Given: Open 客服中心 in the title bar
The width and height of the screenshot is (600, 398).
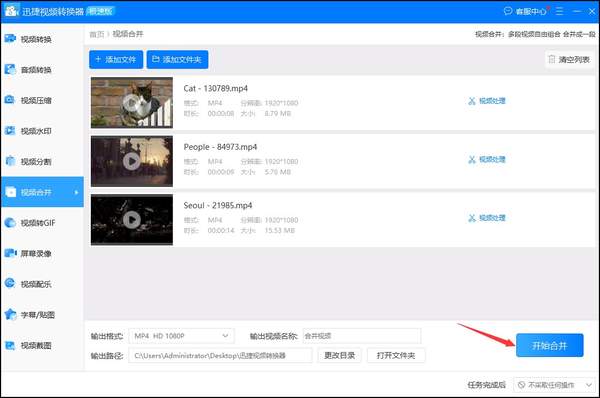Looking at the screenshot, I should pyautogui.click(x=526, y=11).
